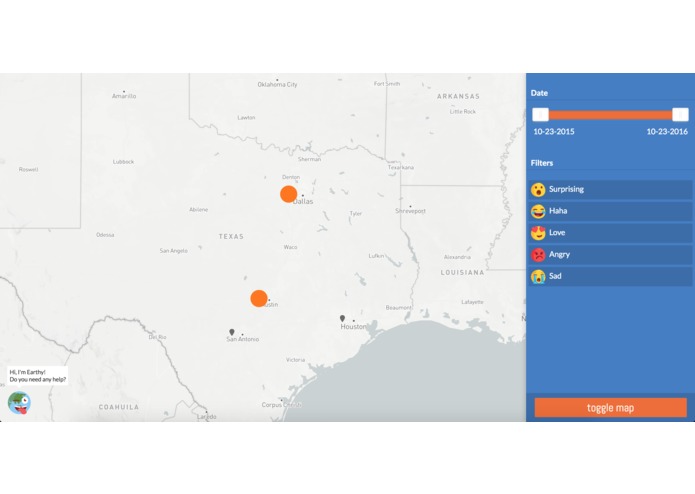The image size is (695, 494).
Task: Click the Waco city label
Action: point(290,247)
